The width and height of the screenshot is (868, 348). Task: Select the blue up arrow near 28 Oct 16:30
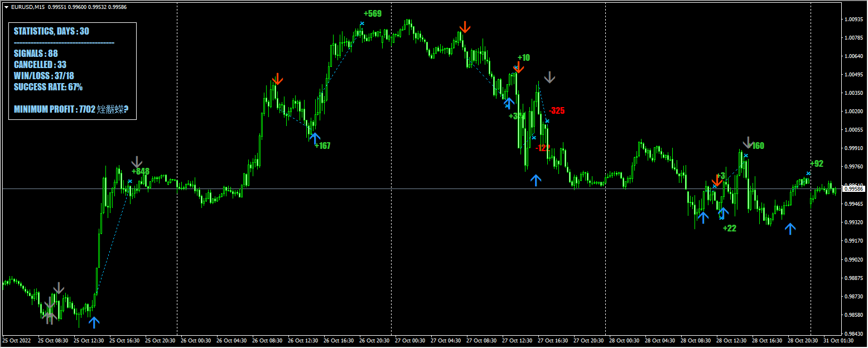790,228
